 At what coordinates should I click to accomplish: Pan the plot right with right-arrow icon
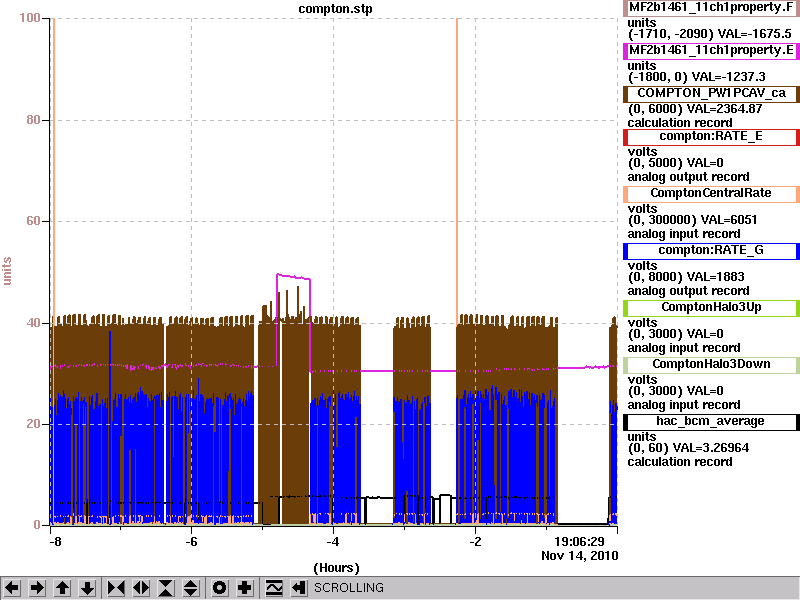(x=37, y=588)
